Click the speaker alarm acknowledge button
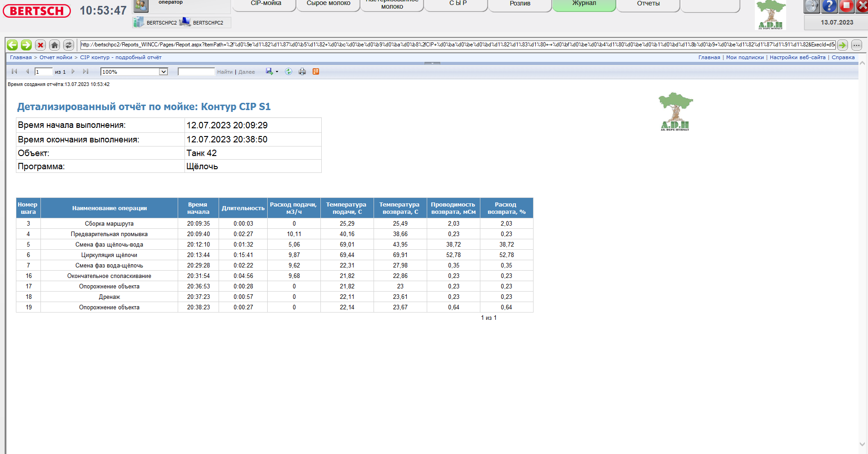 [812, 6]
